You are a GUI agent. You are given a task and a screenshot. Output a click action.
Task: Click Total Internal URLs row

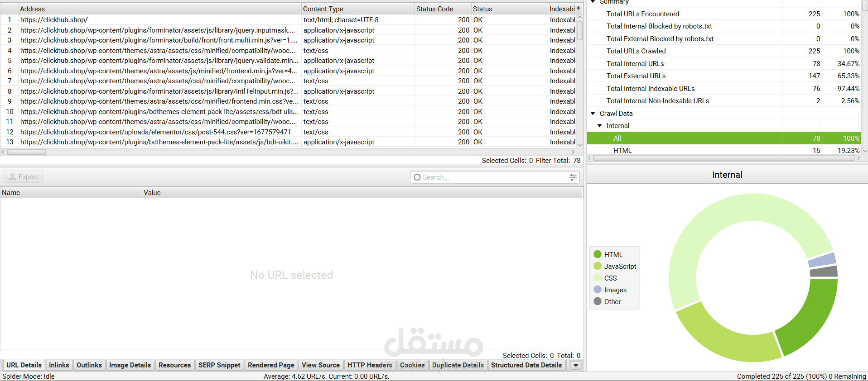[724, 64]
